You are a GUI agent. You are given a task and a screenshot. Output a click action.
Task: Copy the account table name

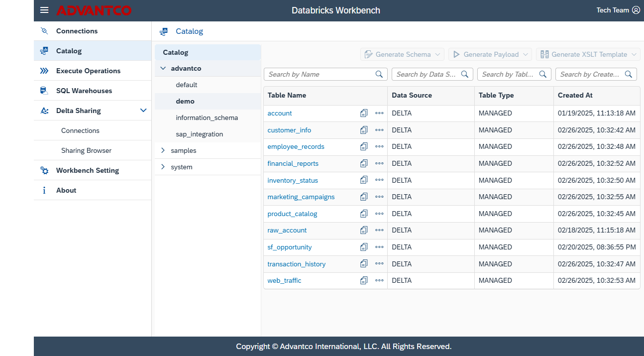pyautogui.click(x=364, y=114)
